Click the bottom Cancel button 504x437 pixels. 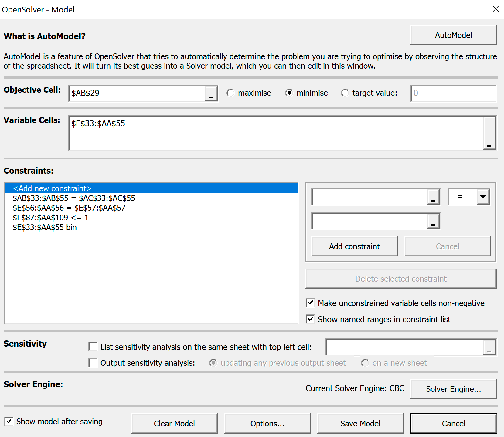454,423
